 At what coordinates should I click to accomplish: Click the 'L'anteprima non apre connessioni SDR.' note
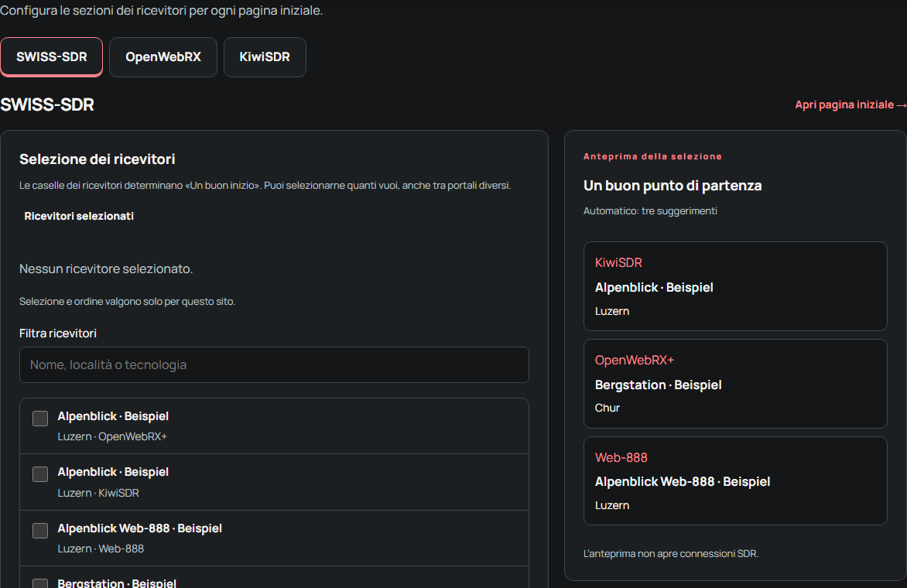tap(671, 553)
